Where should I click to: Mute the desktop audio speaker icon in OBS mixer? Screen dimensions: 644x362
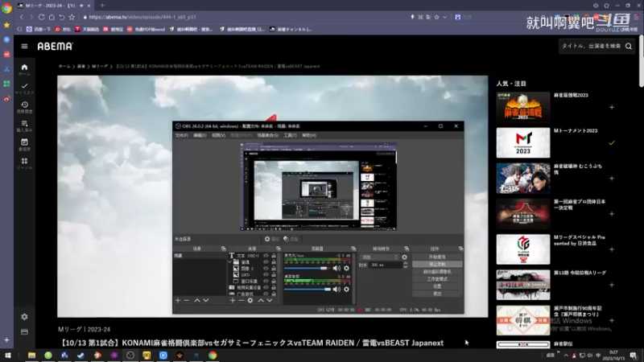point(336,289)
